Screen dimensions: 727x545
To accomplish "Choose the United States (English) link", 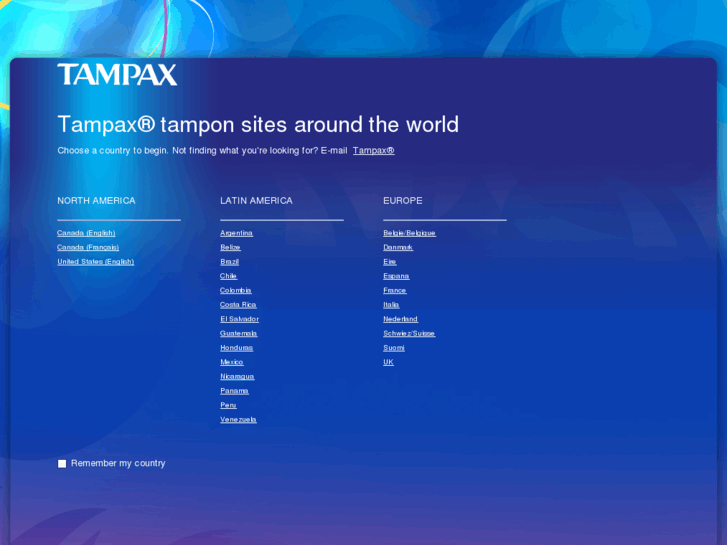I will click(x=96, y=262).
